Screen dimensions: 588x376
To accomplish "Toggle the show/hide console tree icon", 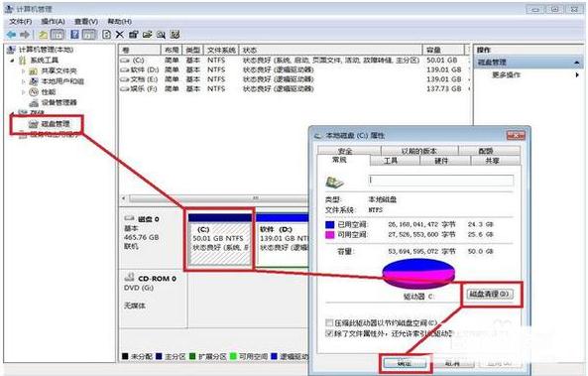I will tap(57, 35).
